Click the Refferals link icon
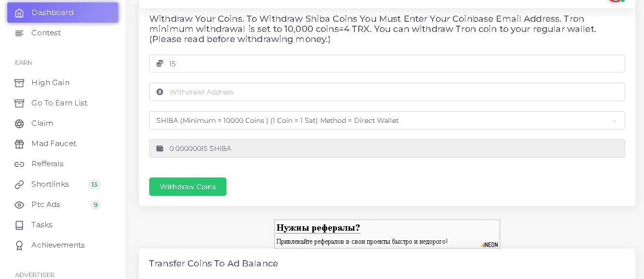This screenshot has width=644, height=279. pos(19,164)
